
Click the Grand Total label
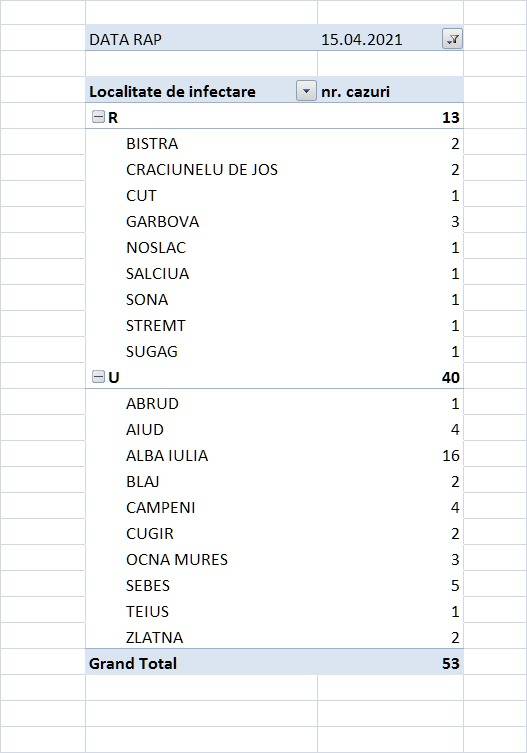click(133, 663)
